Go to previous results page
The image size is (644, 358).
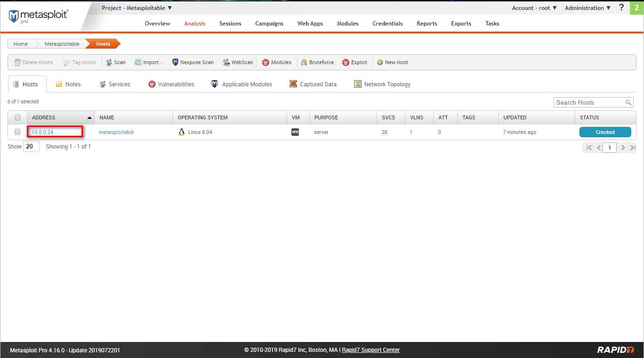pyautogui.click(x=599, y=148)
